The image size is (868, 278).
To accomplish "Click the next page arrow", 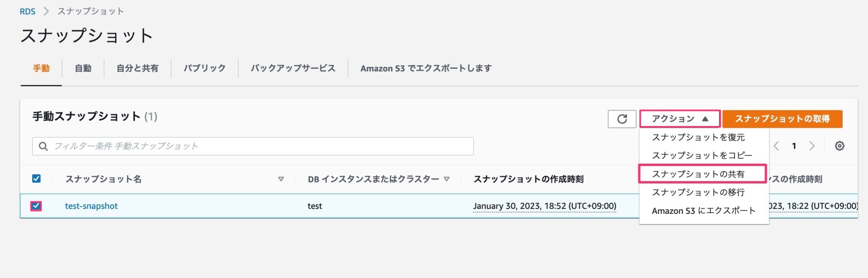I will [x=812, y=146].
